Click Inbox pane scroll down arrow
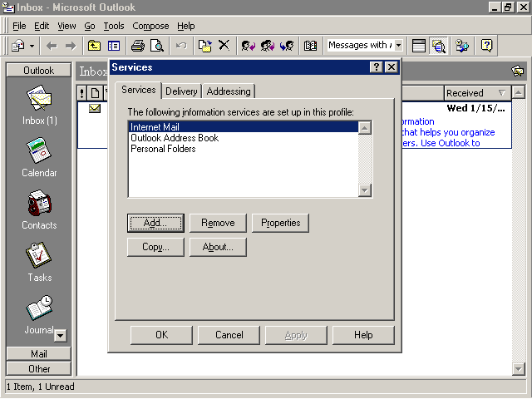Screen dimensions: 532x399 [519, 368]
